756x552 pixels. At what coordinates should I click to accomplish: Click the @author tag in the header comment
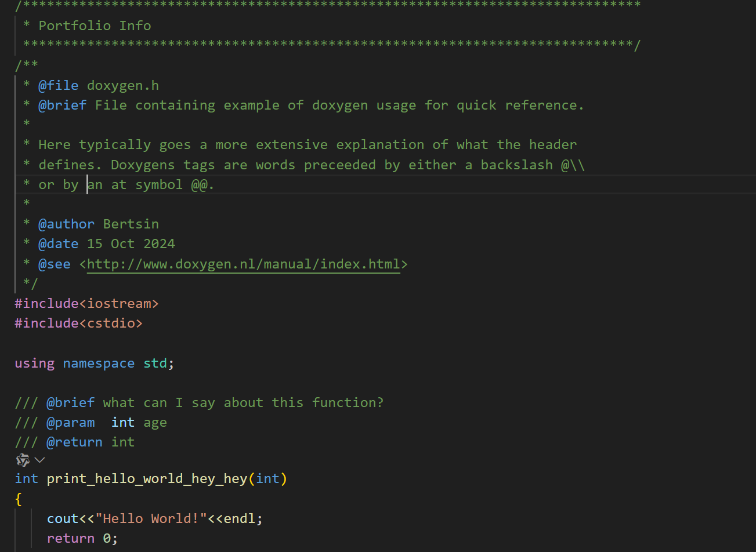[x=66, y=224]
